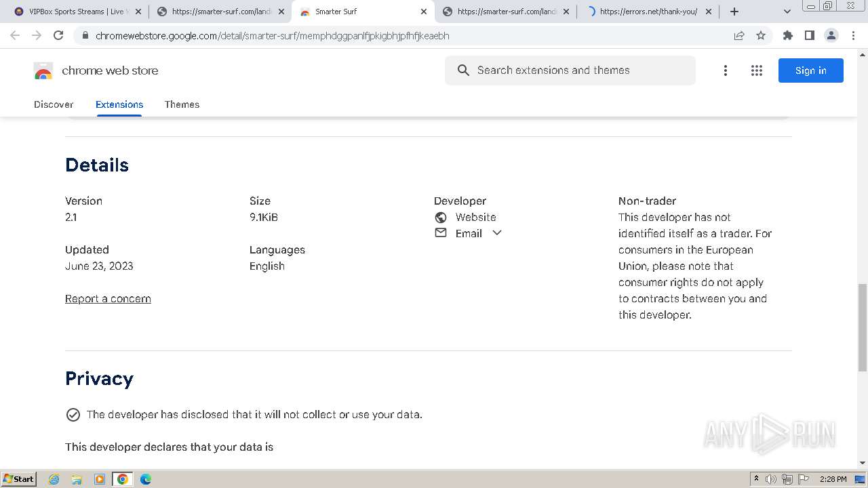Image resolution: width=868 pixels, height=488 pixels.
Task: Reload the current page
Action: pos(58,35)
